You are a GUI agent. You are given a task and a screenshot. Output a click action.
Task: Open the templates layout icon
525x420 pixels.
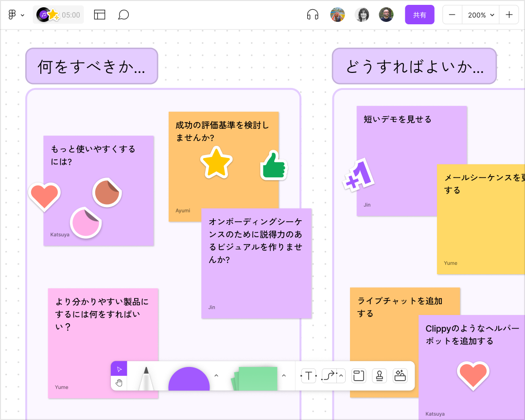(100, 15)
